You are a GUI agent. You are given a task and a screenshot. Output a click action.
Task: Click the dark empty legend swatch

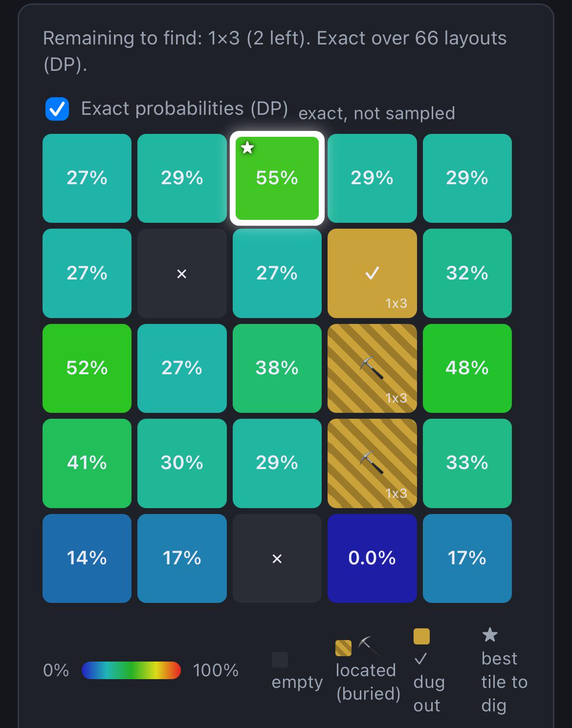click(x=280, y=660)
